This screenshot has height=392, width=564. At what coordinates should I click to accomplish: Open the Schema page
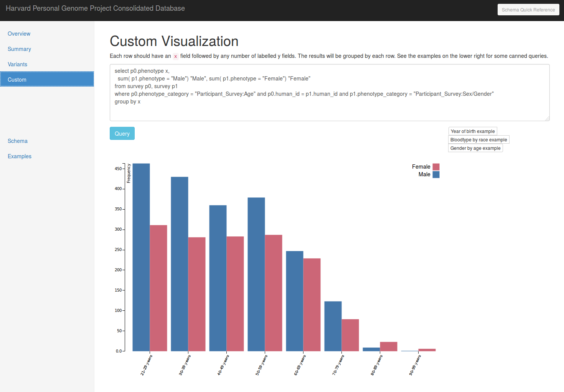click(18, 141)
